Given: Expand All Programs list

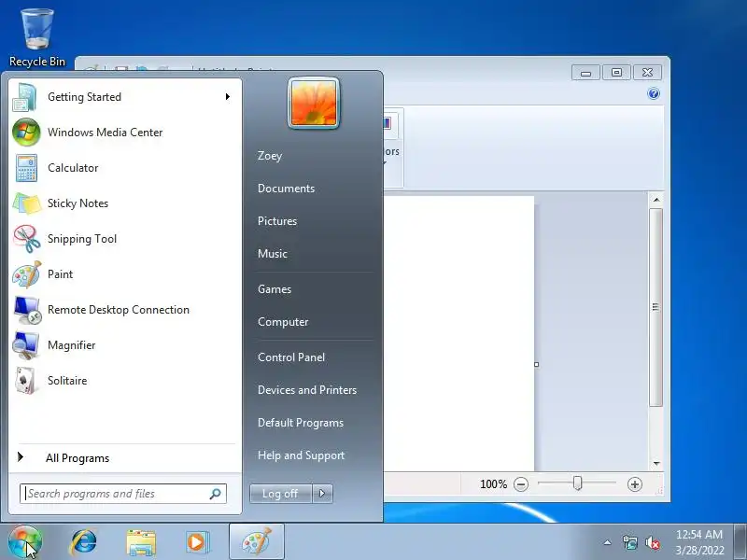Looking at the screenshot, I should pyautogui.click(x=125, y=458).
